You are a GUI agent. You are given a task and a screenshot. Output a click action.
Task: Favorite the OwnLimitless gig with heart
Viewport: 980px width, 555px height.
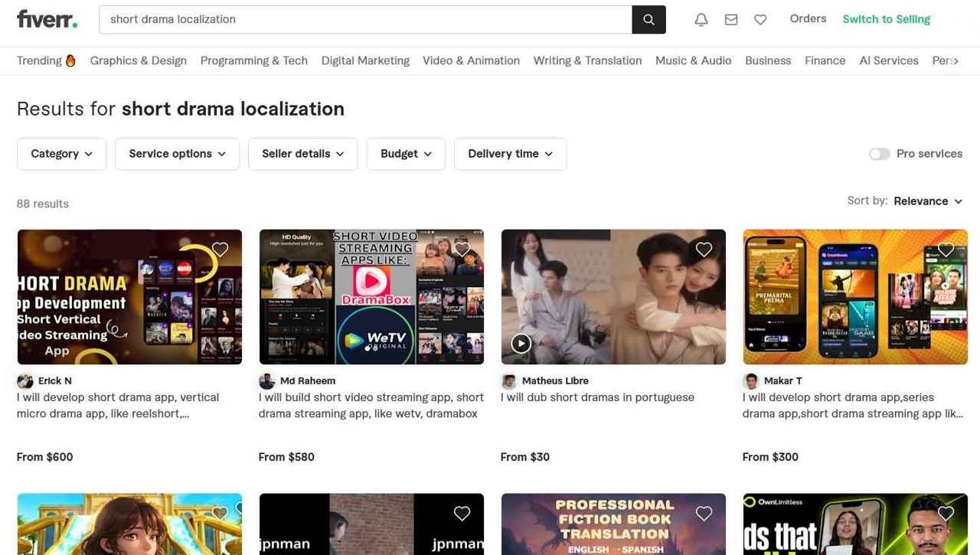coord(946,513)
